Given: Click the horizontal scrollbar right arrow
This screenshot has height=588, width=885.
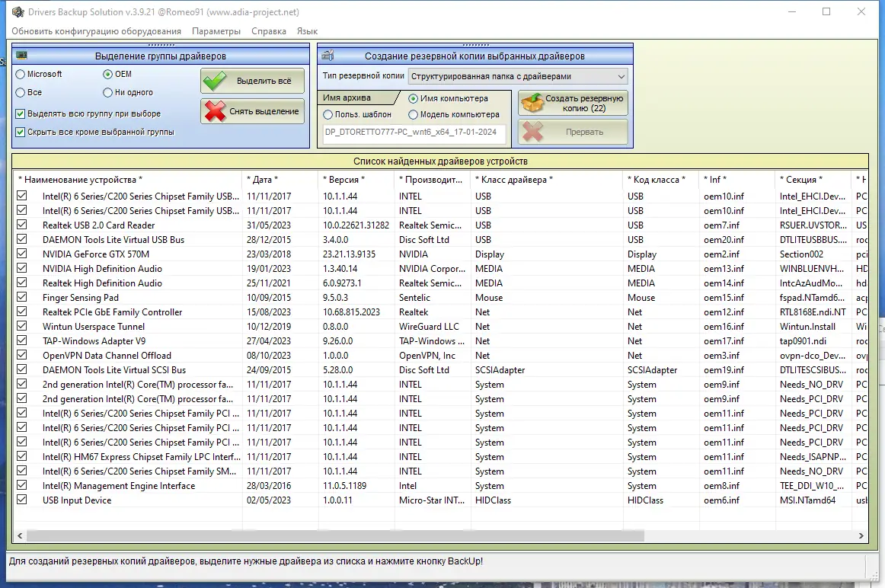Looking at the screenshot, I should pos(861,535).
